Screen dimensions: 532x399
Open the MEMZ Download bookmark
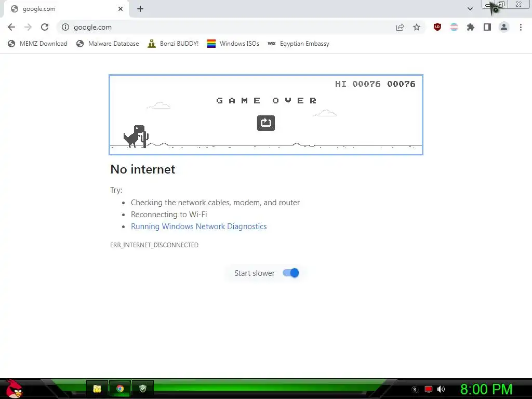(x=37, y=44)
